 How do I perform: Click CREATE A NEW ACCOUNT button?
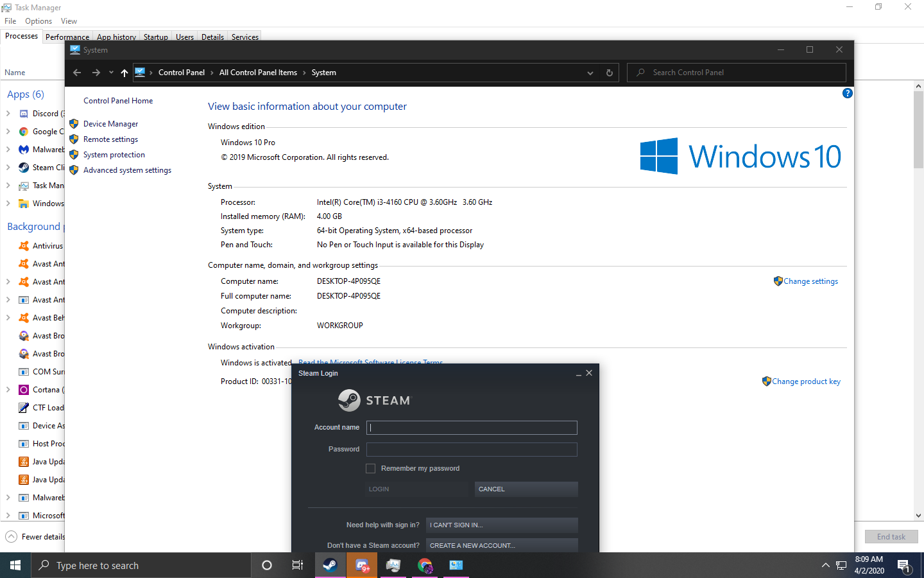pos(502,545)
